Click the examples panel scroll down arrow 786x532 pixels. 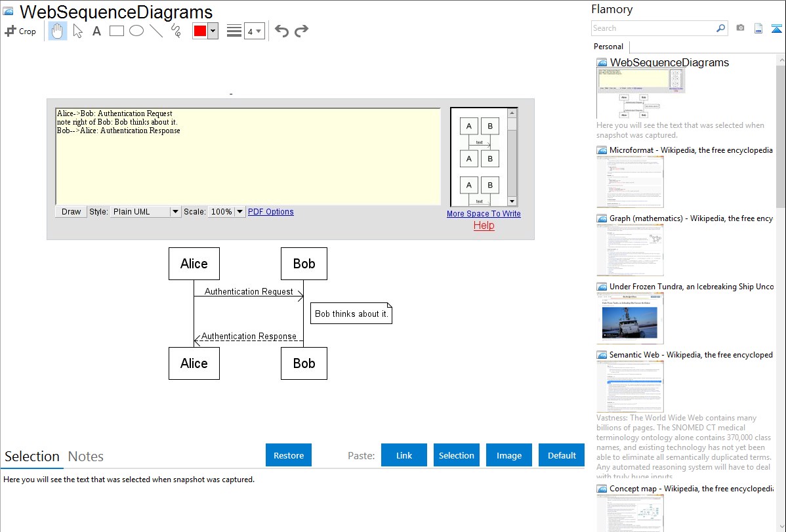(x=512, y=201)
